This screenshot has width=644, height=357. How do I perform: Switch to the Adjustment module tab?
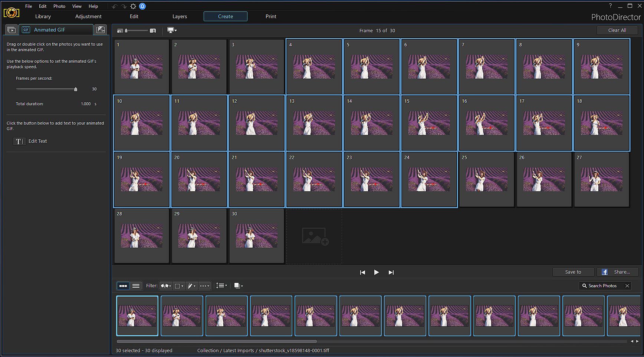88,16
